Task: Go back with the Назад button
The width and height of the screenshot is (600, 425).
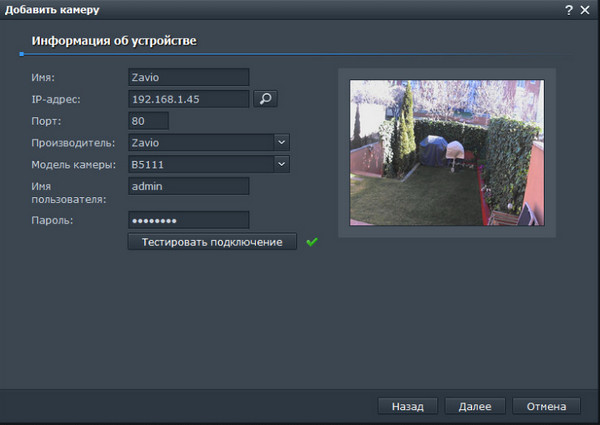Action: (407, 406)
